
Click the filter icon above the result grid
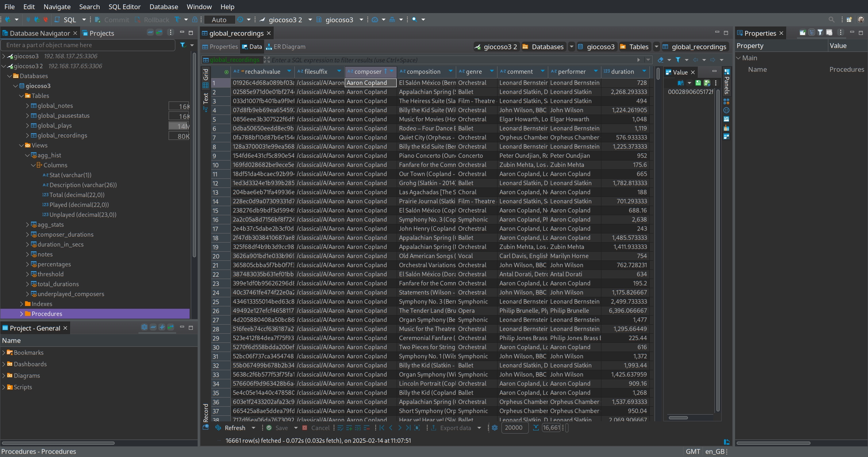coord(678,60)
